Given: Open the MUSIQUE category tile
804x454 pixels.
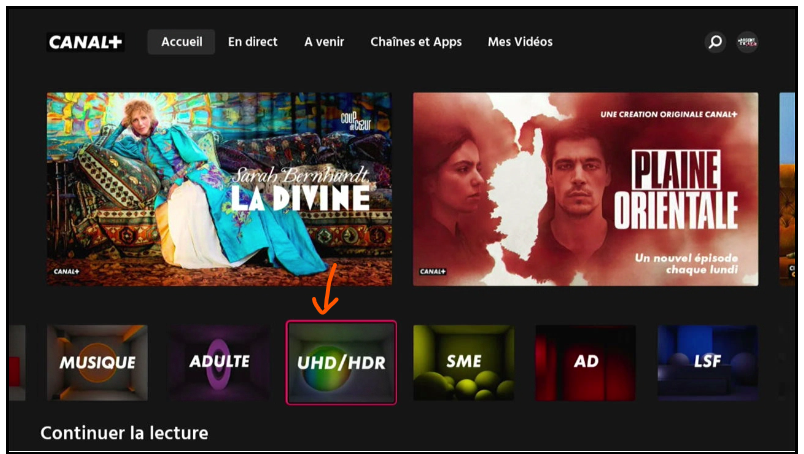Looking at the screenshot, I should [x=97, y=362].
